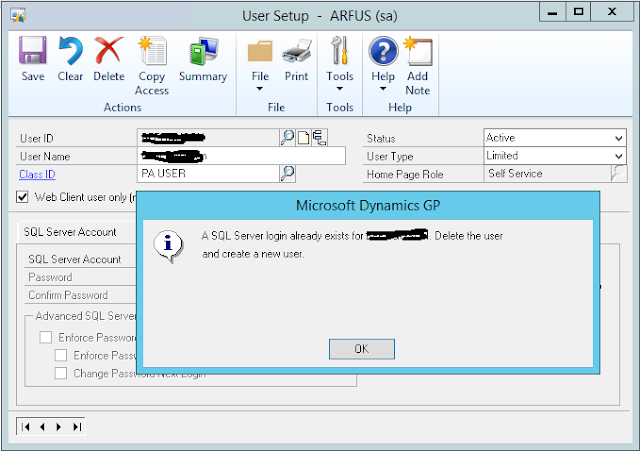Toggle Web Client user only checkbox
The image size is (640, 451).
[x=22, y=197]
